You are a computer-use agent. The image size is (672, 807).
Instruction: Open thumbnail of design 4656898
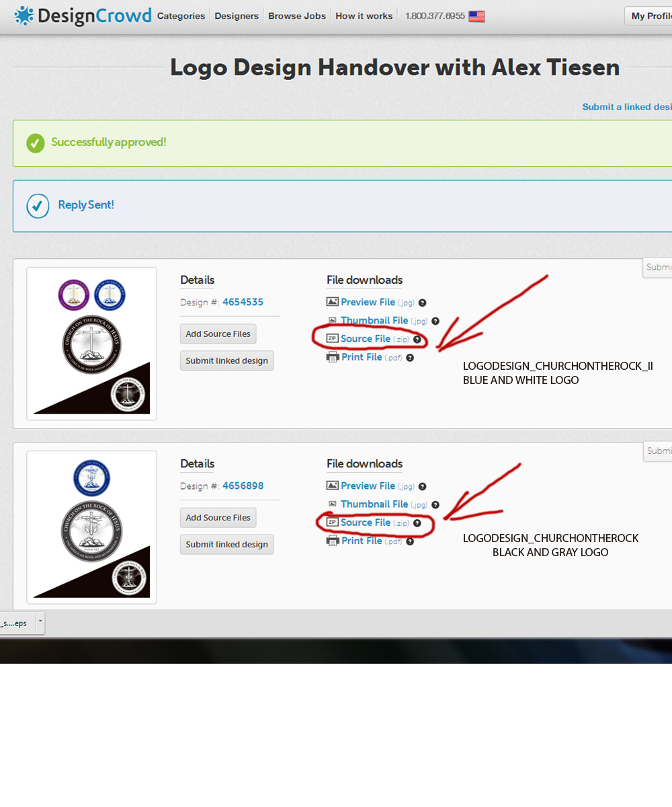(x=92, y=527)
